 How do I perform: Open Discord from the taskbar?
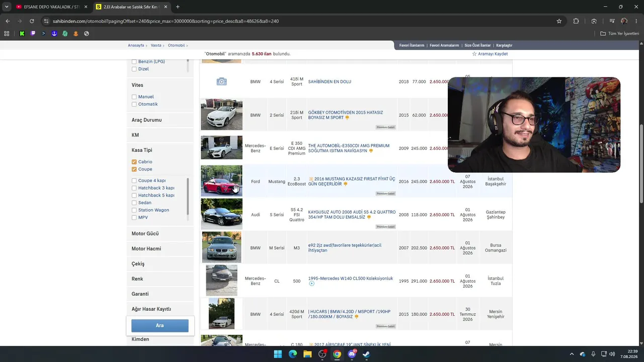pos(352,354)
